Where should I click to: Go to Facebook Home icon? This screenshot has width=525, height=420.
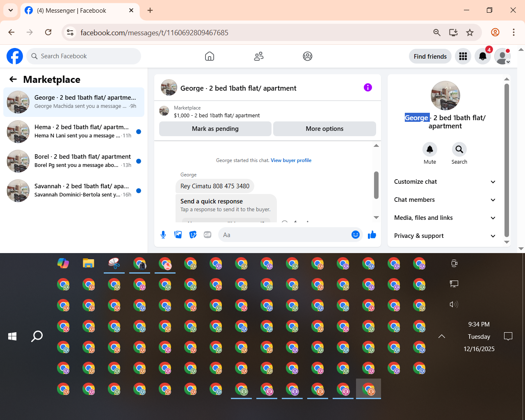point(210,56)
